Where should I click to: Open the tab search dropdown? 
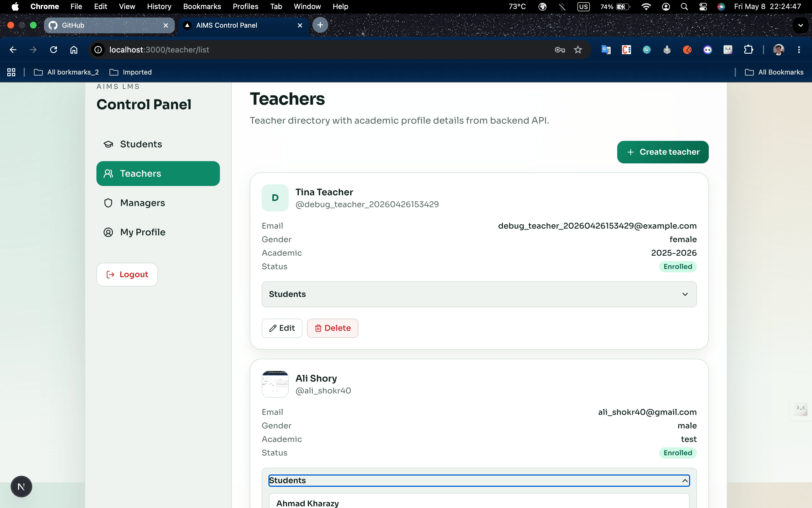pyautogui.click(x=801, y=25)
